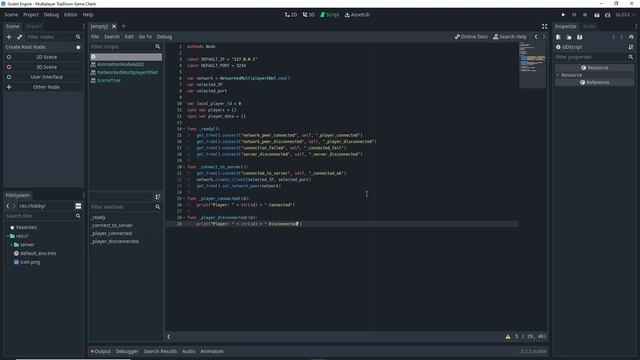Open the Inspector object properties tools icon
Image resolution: width=640 pixels, height=360 pixels.
click(x=631, y=47)
